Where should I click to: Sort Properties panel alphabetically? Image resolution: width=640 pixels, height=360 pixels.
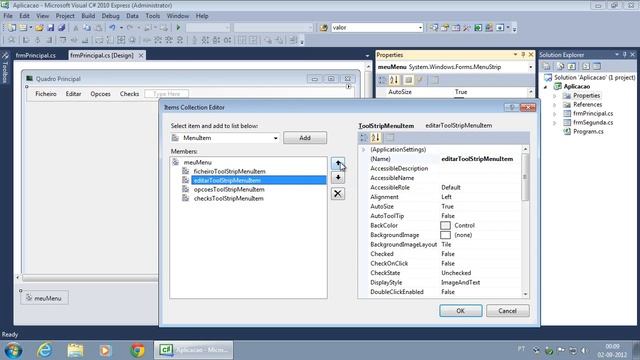point(394,80)
